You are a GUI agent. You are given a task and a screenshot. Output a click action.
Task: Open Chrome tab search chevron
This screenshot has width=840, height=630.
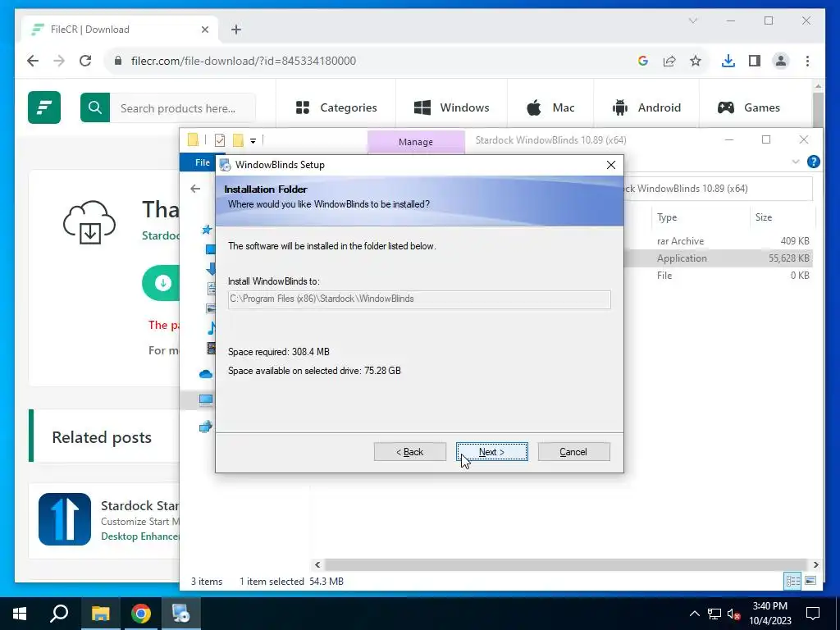pyautogui.click(x=692, y=21)
